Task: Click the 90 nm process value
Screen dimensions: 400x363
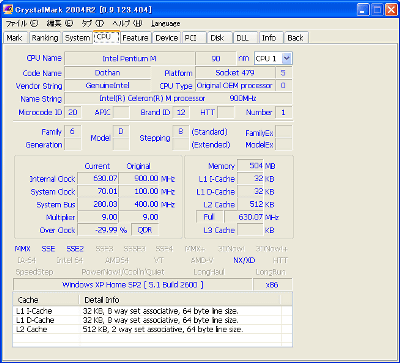Action: pos(216,59)
